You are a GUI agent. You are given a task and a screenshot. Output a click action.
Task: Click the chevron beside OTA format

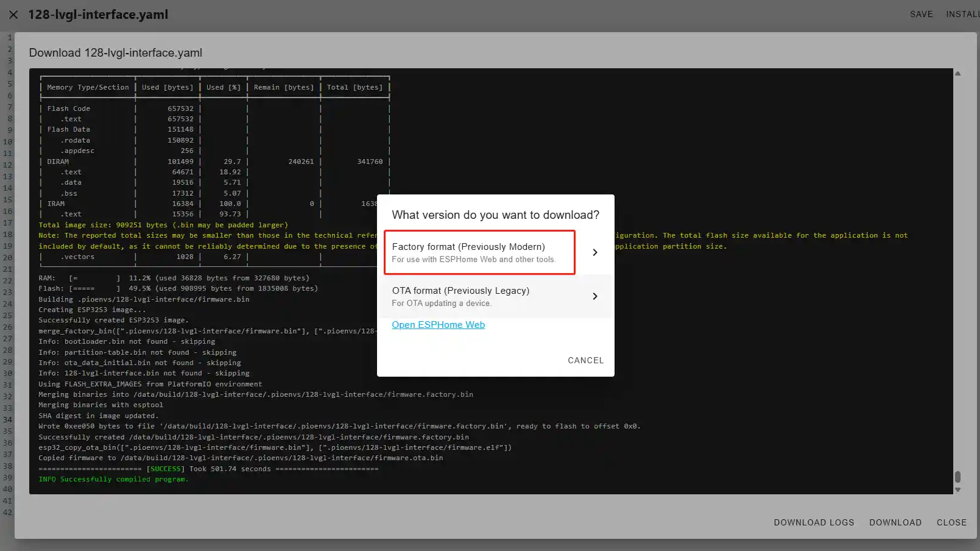(594, 296)
